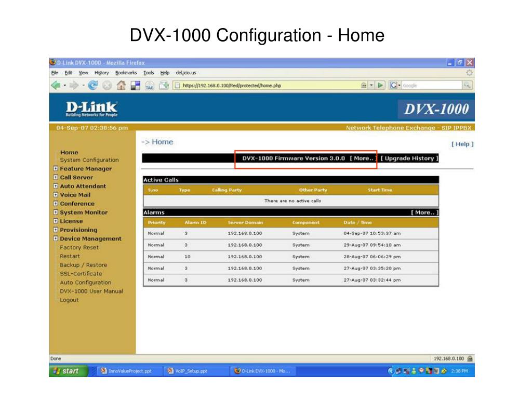Open the forward history dropdown arrow
The image size is (532, 399).
coord(83,86)
